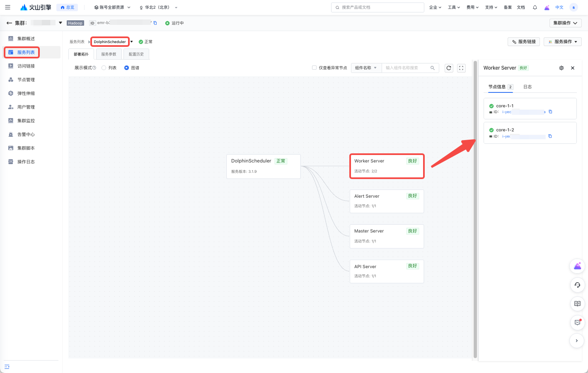Open the 集群操作 dropdown
The width and height of the screenshot is (588, 373).
click(x=565, y=23)
